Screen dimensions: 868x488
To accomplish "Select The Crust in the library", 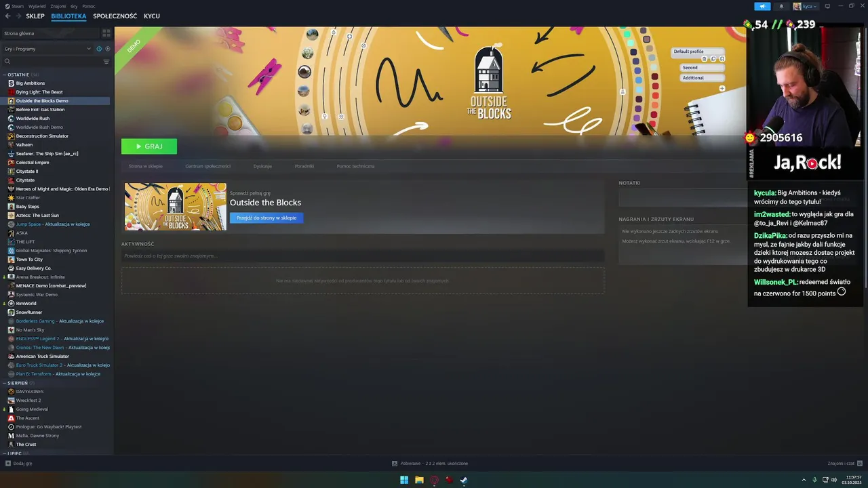I will click(26, 445).
